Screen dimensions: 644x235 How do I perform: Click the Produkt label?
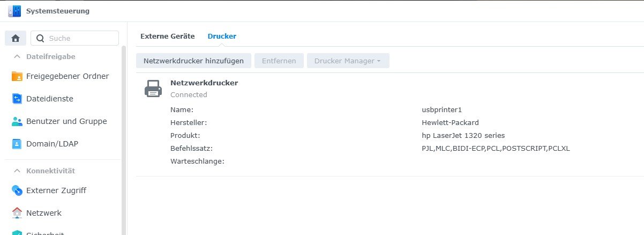(x=185, y=136)
